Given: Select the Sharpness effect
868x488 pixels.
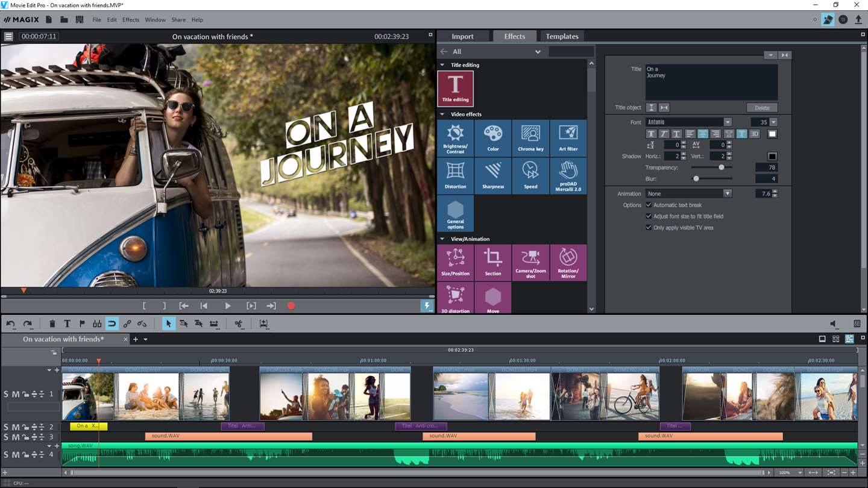Looking at the screenshot, I should click(x=493, y=176).
